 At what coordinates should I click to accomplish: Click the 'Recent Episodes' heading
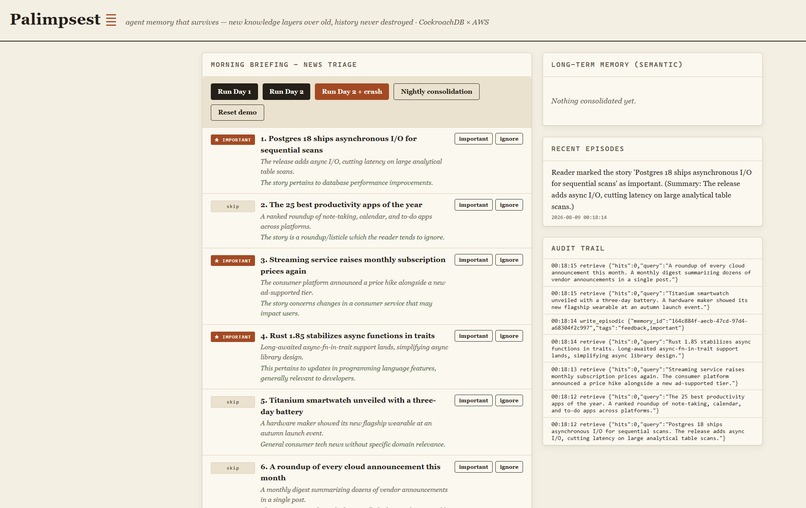click(588, 149)
